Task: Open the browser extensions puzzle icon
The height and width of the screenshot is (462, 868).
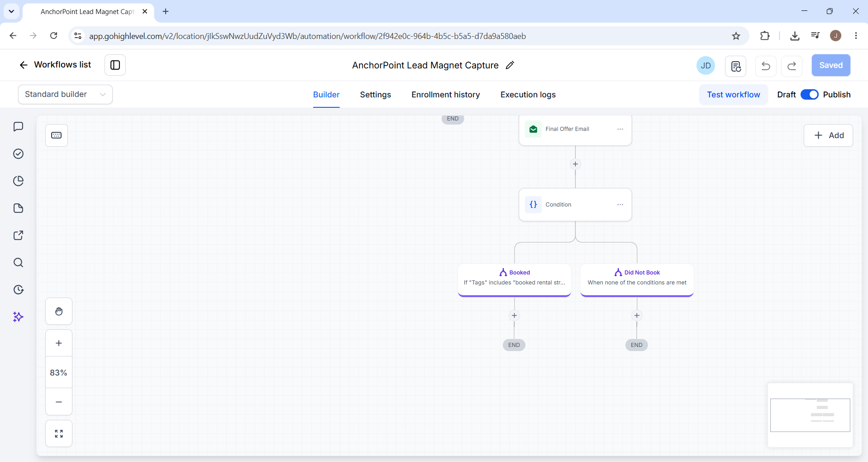Action: (765, 36)
